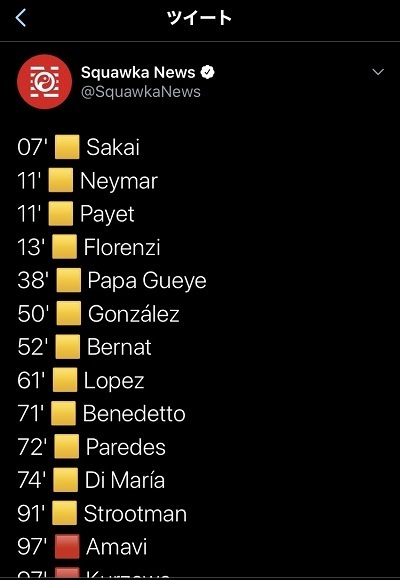Tap the yellow card emoji beside Strootman
Image resolution: width=400 pixels, height=580 pixels.
(x=64, y=513)
